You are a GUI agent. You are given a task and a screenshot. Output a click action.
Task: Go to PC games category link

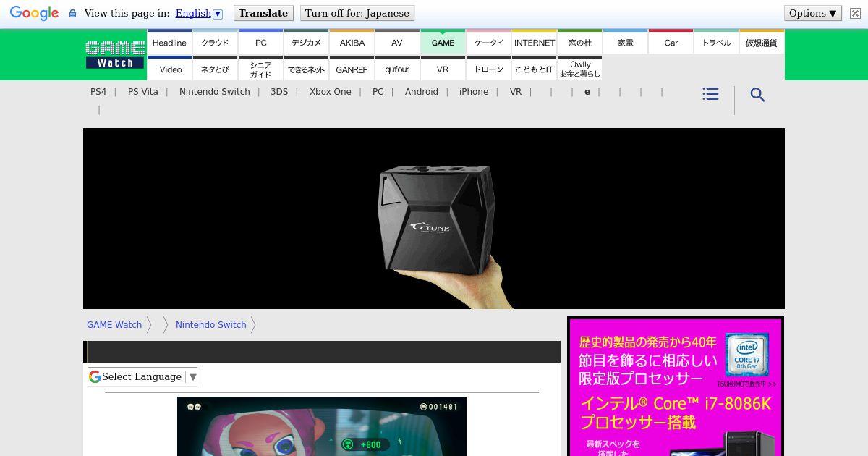click(378, 91)
